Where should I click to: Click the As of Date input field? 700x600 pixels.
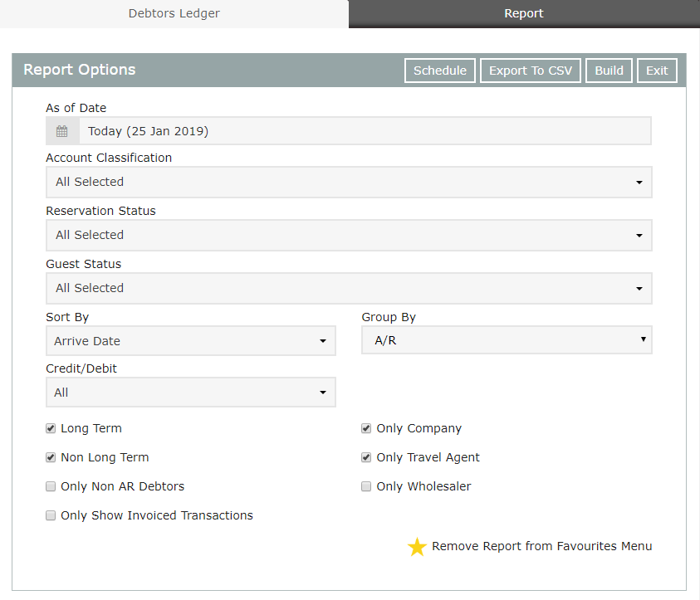tap(365, 131)
